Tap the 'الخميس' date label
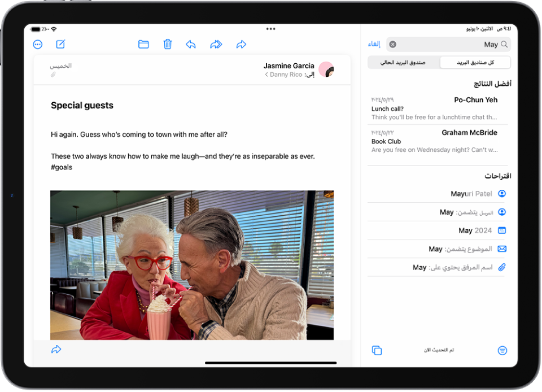Viewport: 542px width, 392px height. coord(61,66)
